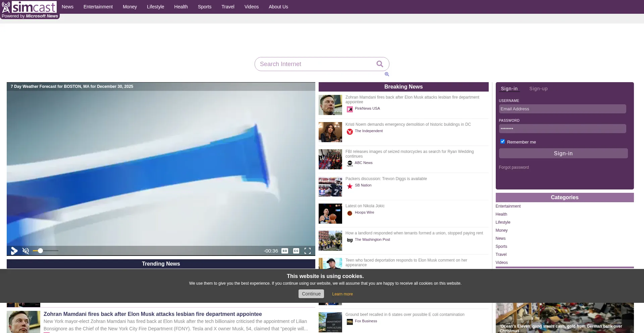
Task: Open Kristi Noem emergency demolition headline
Action: coord(408,124)
